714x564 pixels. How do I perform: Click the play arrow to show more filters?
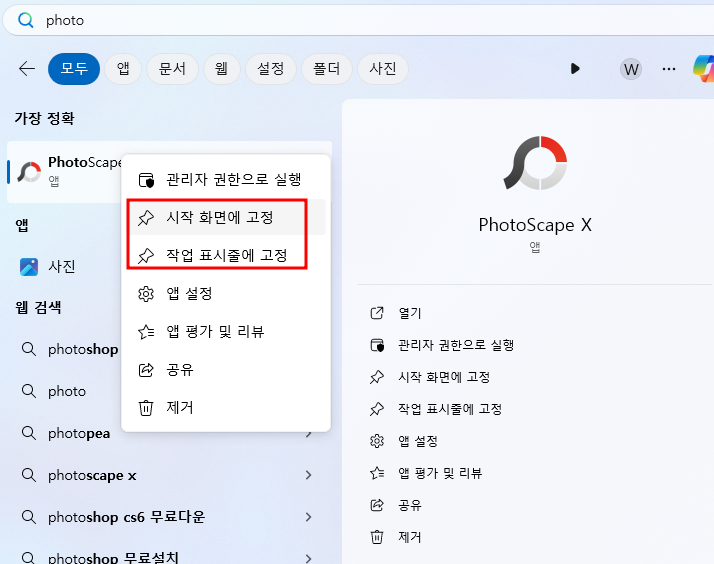(x=575, y=69)
